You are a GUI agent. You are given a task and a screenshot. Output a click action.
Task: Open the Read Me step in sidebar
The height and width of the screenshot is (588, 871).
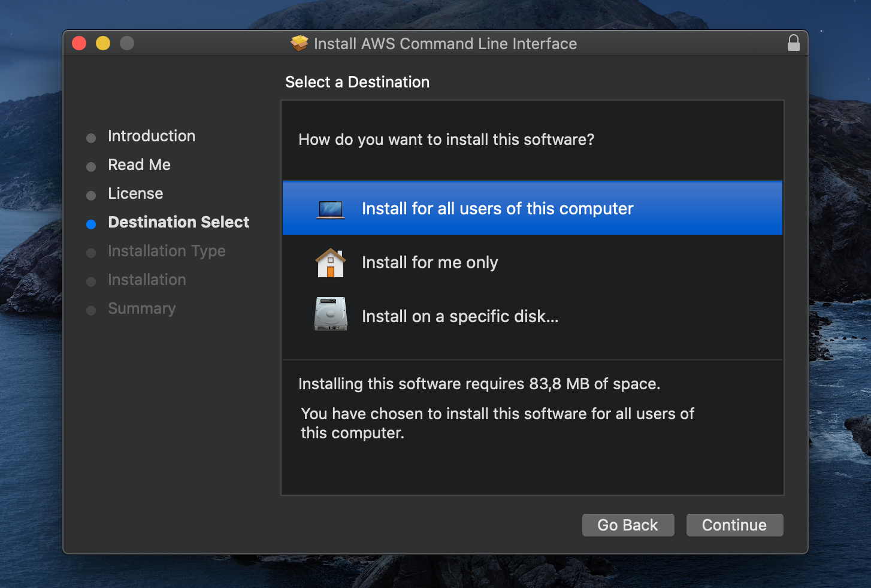(x=139, y=165)
